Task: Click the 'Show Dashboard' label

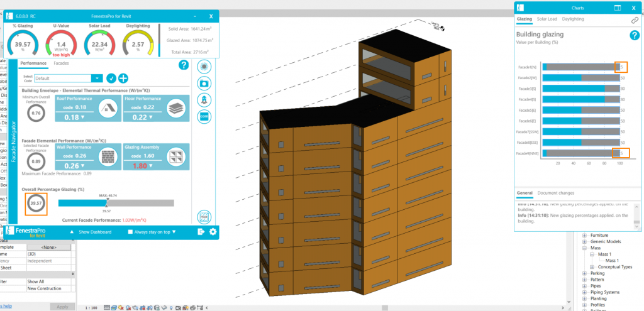Action: pyautogui.click(x=95, y=232)
